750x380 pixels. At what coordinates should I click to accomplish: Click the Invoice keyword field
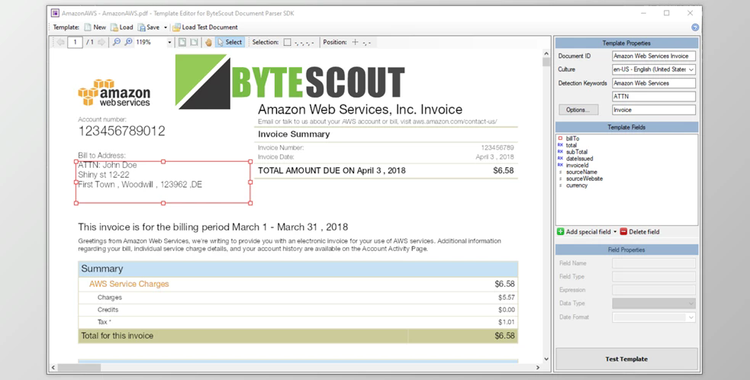coord(653,110)
